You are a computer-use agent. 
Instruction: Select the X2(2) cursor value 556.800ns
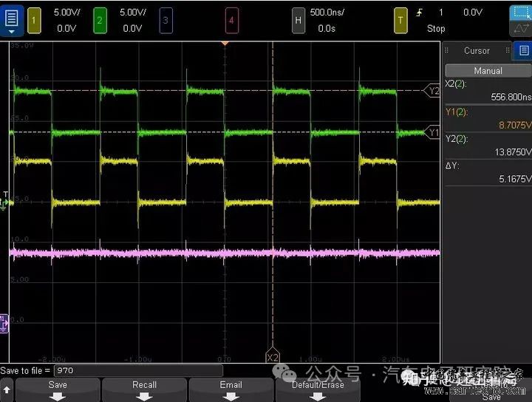point(511,97)
